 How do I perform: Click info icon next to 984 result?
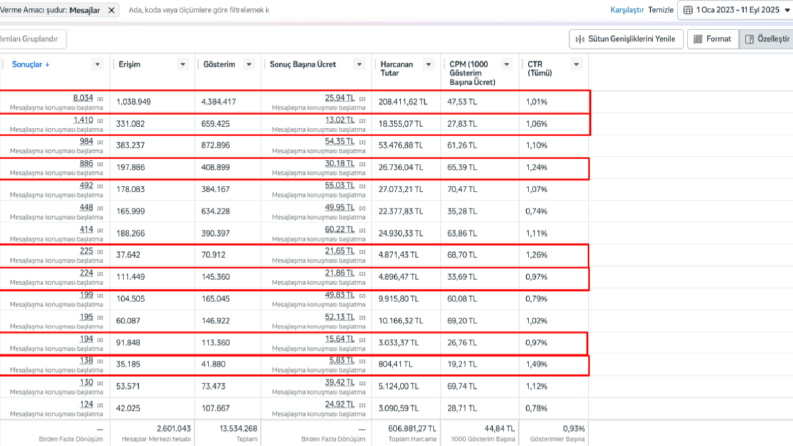100,142
